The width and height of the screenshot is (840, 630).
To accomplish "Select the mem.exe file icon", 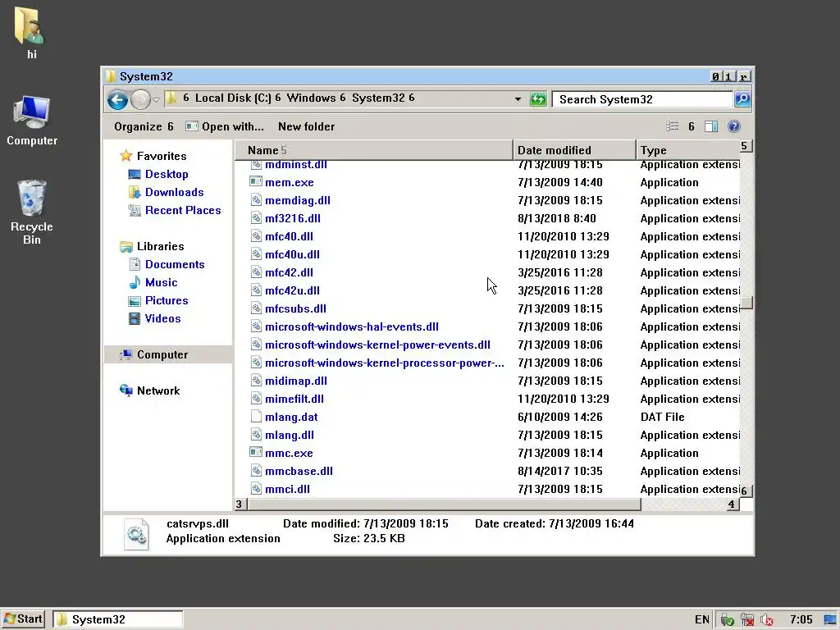I will pyautogui.click(x=256, y=181).
